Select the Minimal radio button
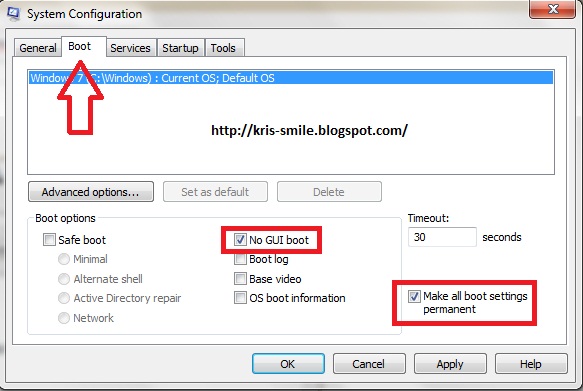The height and width of the screenshot is (391, 583). point(64,259)
